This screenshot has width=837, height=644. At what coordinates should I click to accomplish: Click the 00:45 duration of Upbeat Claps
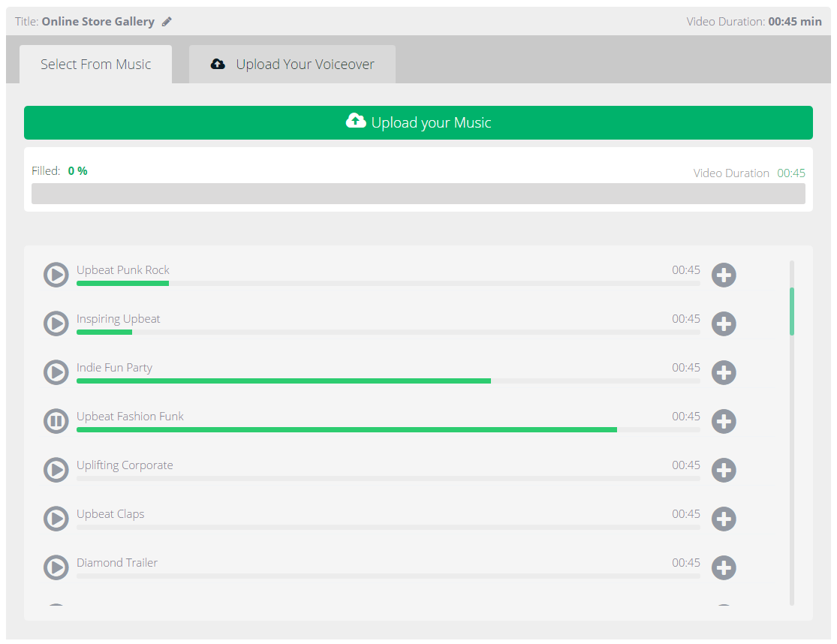[686, 514]
